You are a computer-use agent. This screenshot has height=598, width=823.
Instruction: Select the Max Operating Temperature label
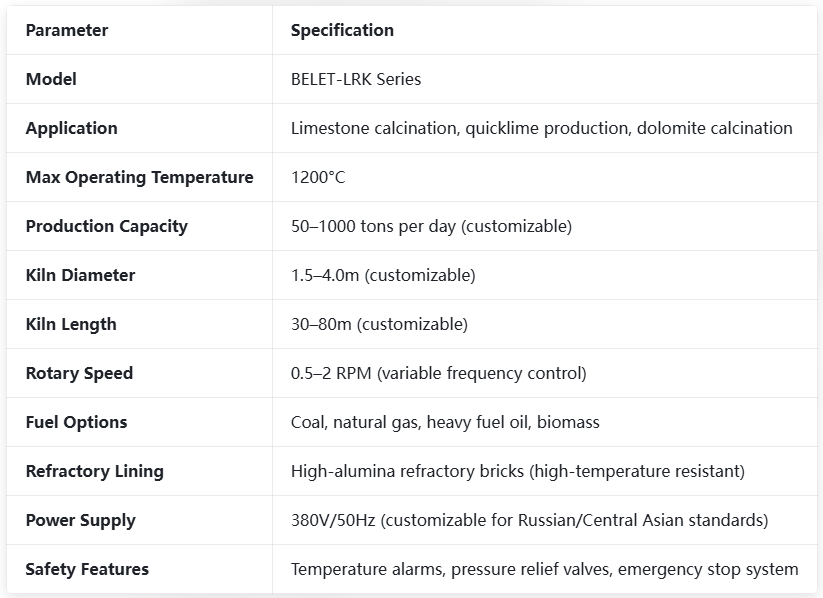click(x=140, y=177)
